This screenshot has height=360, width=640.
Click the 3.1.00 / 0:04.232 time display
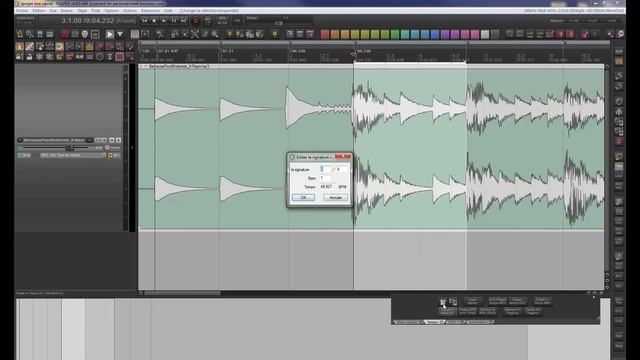[88, 20]
